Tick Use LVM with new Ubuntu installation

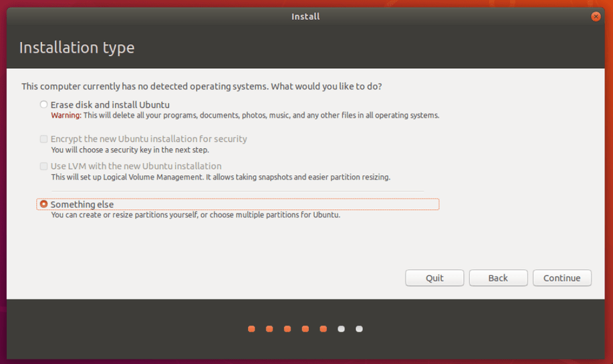tap(43, 166)
